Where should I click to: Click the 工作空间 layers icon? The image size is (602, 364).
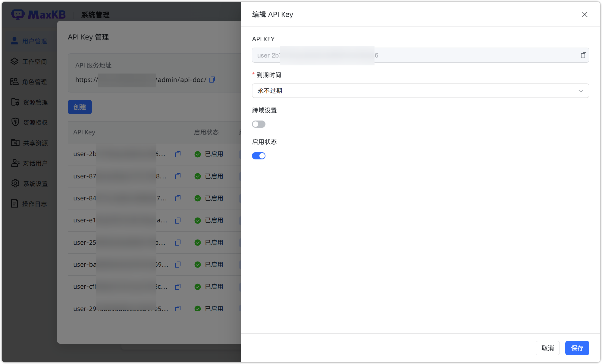click(14, 61)
